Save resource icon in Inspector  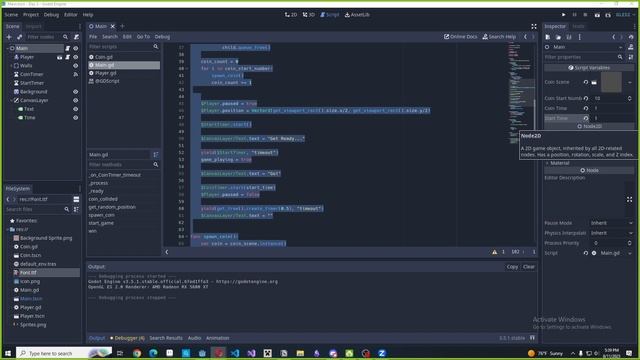[569, 37]
